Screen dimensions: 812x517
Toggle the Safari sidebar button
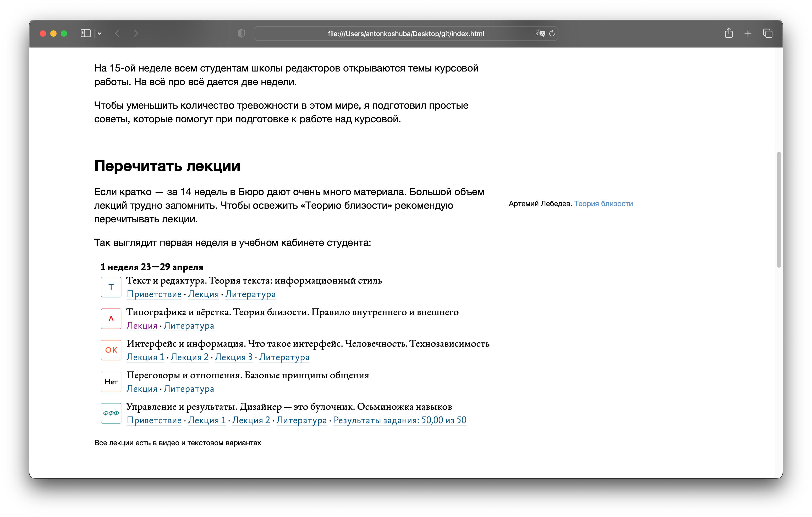coord(86,33)
